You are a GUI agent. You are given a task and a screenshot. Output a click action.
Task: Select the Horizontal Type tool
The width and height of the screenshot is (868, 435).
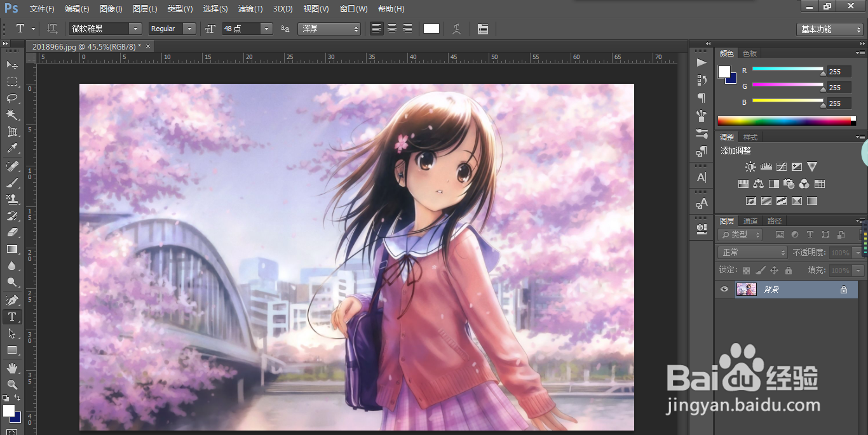(x=12, y=316)
